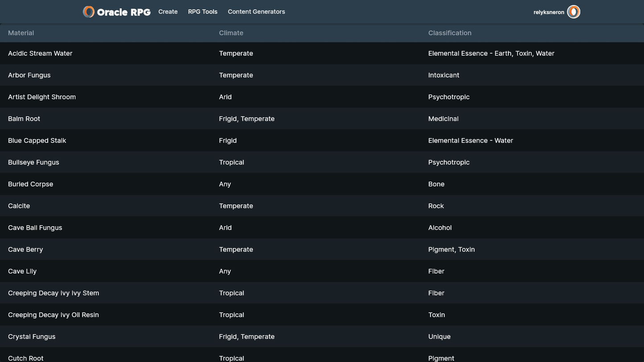Select the Blue Capped Stalk row

point(37,141)
